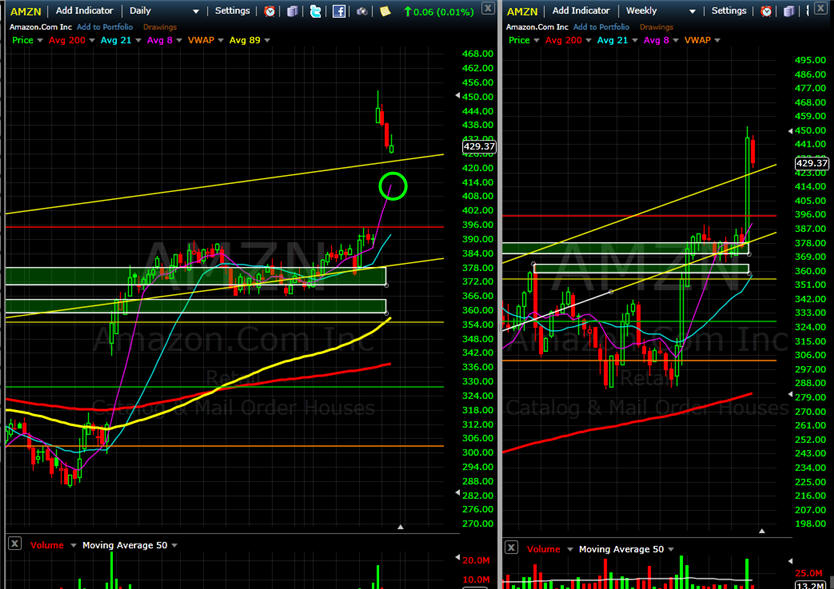This screenshot has width=834, height=589.
Task: Click the 20.0M volume axis label in Daily chart
Action: coord(476,560)
